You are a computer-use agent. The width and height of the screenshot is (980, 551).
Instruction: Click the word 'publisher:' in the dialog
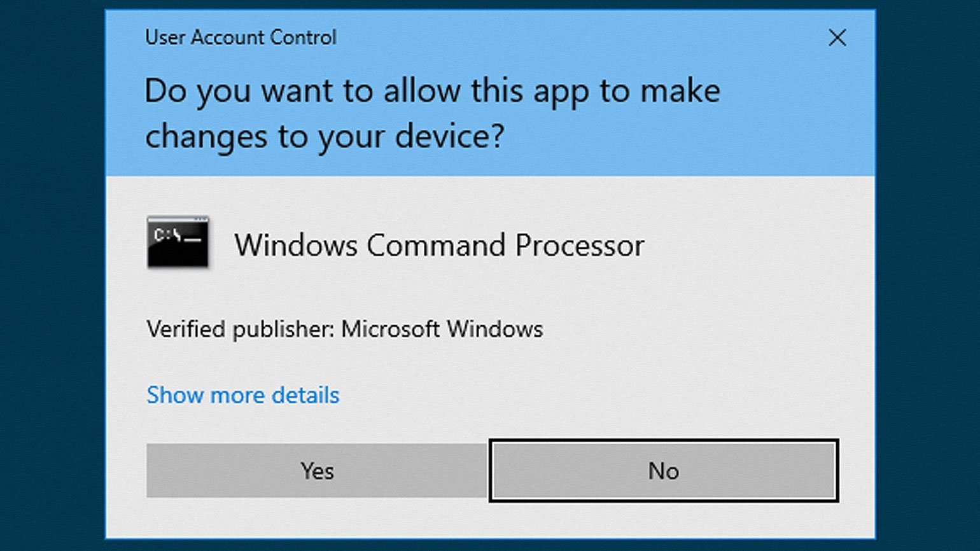(284, 330)
